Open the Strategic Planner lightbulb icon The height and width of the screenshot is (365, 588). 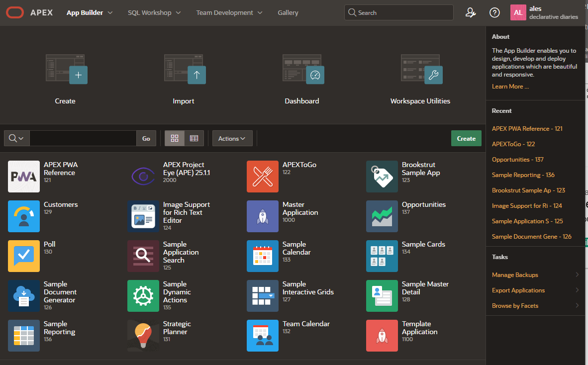[143, 335]
